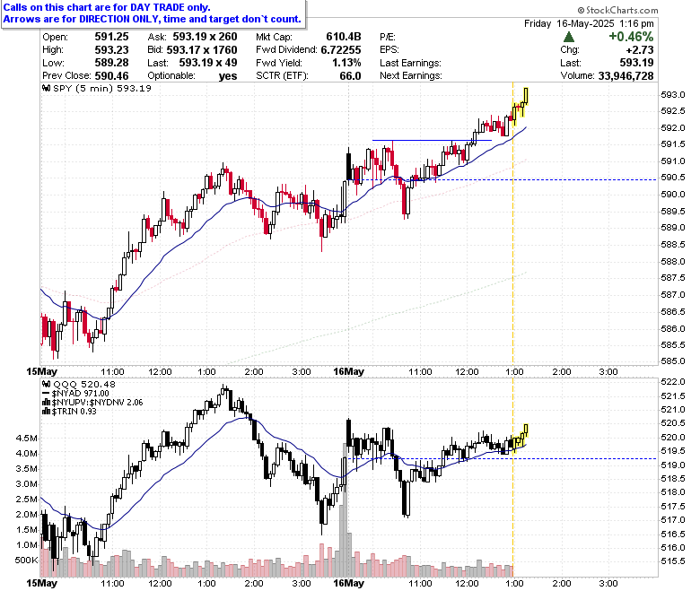Click the line marker beside $NYAD 971.00
Image resolution: width=700 pixels, height=591 pixels.
[46, 394]
